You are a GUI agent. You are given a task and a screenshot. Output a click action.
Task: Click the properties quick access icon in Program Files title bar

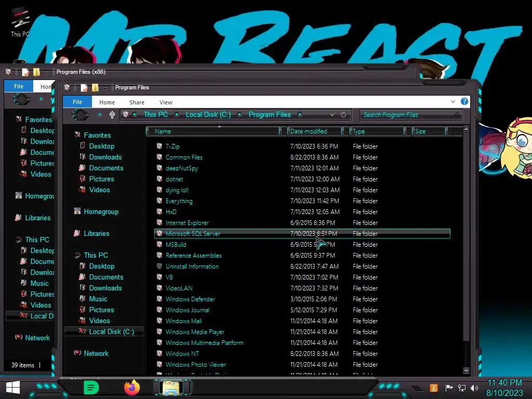[84, 88]
